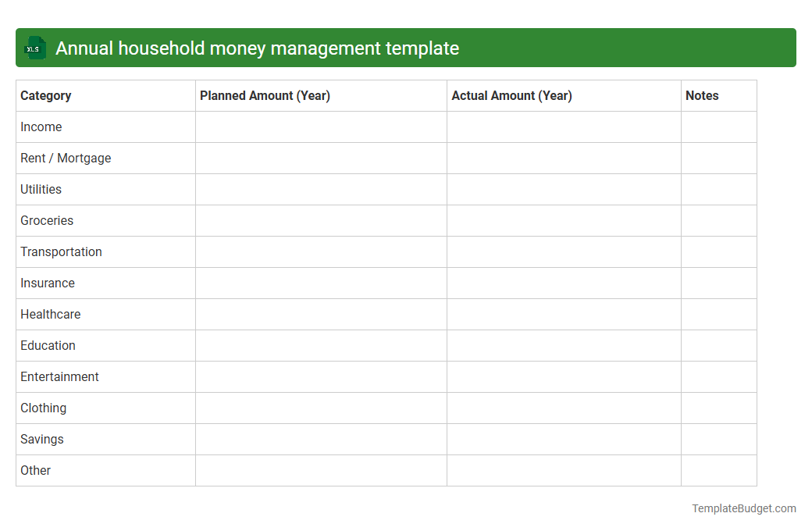Select the Insurance category cell
Screen dimensions: 812x531
click(x=48, y=283)
